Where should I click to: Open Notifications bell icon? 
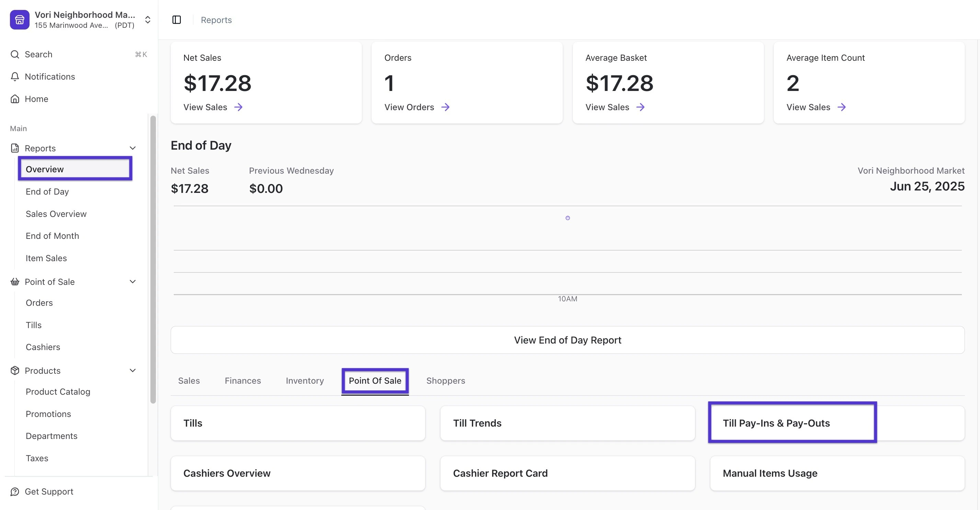[15, 77]
